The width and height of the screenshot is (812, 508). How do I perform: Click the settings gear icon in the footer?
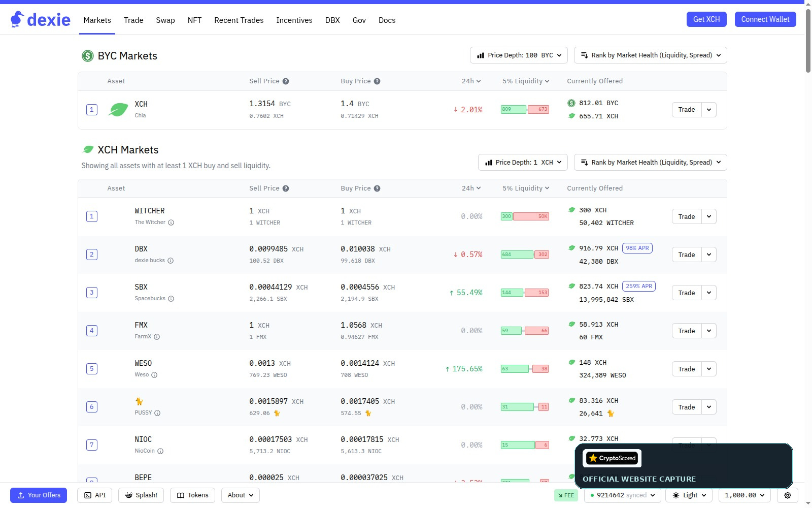point(788,495)
